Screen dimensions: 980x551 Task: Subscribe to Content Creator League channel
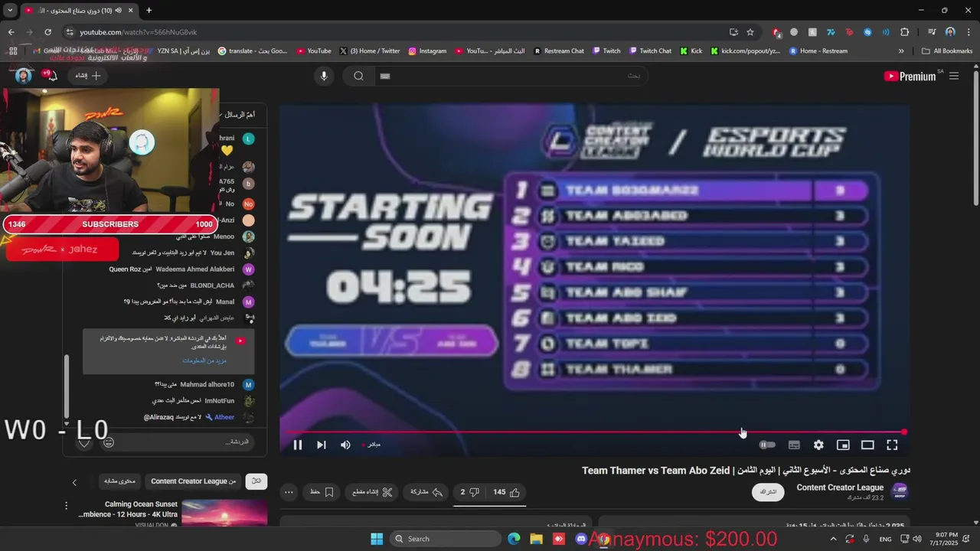pyautogui.click(x=768, y=492)
